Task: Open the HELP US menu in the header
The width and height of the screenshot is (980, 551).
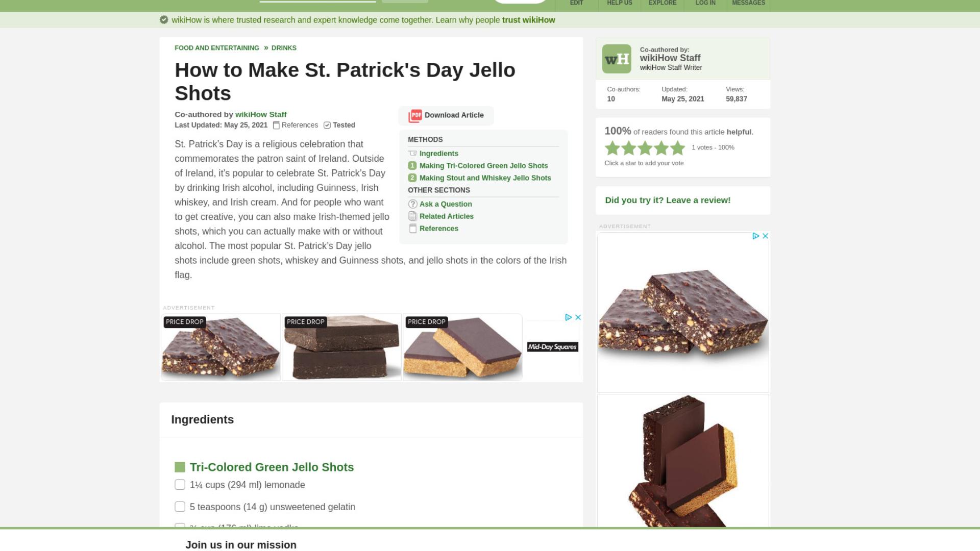Action: point(619,3)
